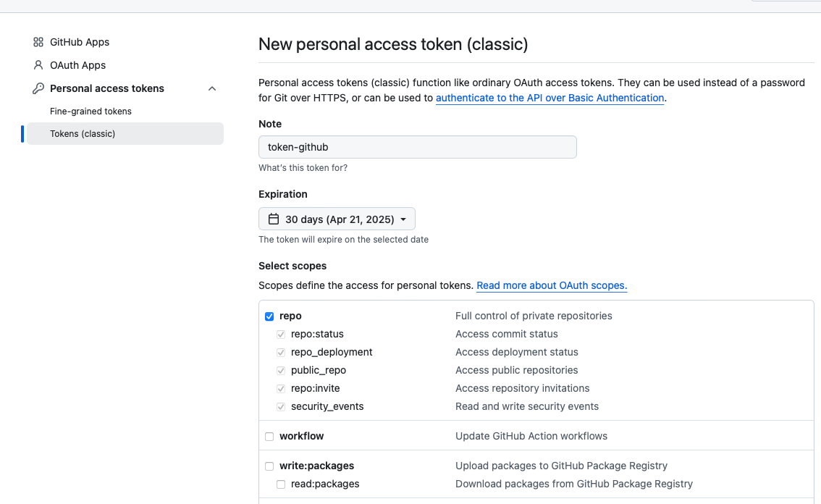The width and height of the screenshot is (821, 504).
Task: Click the OAuth Apps person icon
Action: [x=38, y=65]
